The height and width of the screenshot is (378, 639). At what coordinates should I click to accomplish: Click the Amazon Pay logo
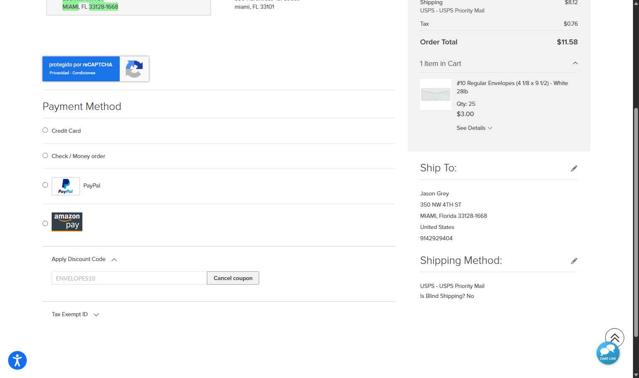click(x=67, y=222)
